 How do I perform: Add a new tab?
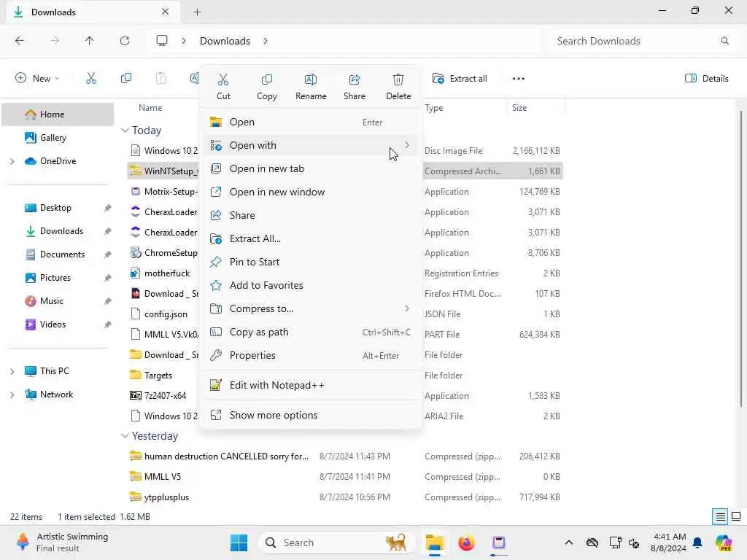point(197,12)
